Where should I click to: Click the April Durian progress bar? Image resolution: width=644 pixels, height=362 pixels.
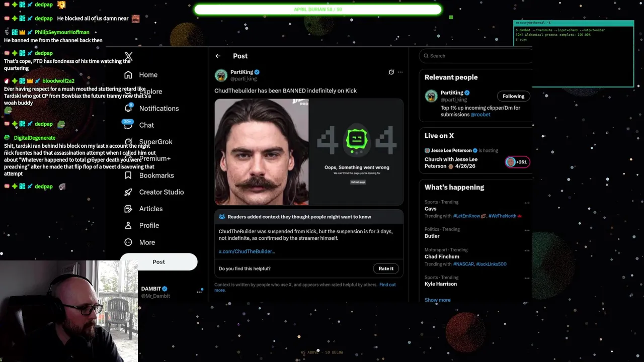pos(317,10)
